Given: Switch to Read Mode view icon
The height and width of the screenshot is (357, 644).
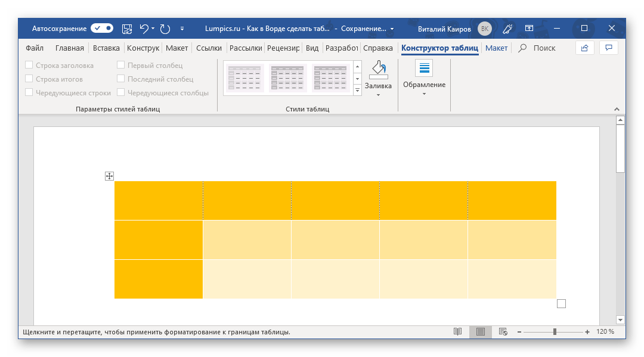Looking at the screenshot, I should point(457,331).
